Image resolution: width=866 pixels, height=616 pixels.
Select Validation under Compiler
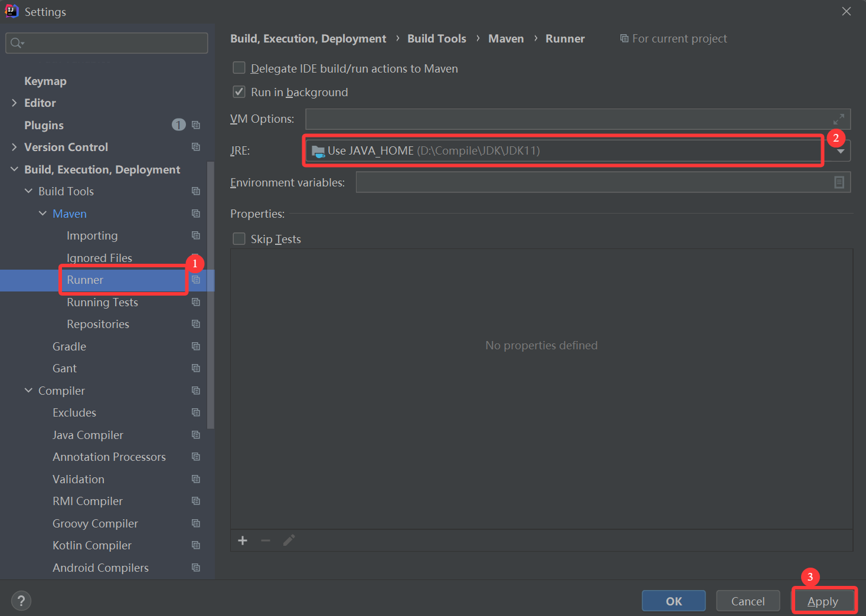[x=79, y=479]
